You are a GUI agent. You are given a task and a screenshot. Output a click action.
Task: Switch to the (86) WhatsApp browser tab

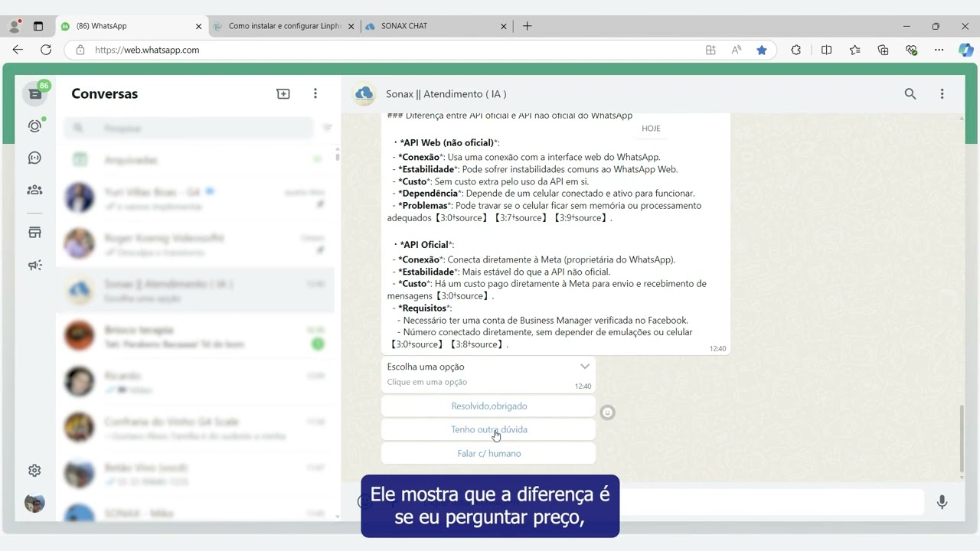click(130, 26)
